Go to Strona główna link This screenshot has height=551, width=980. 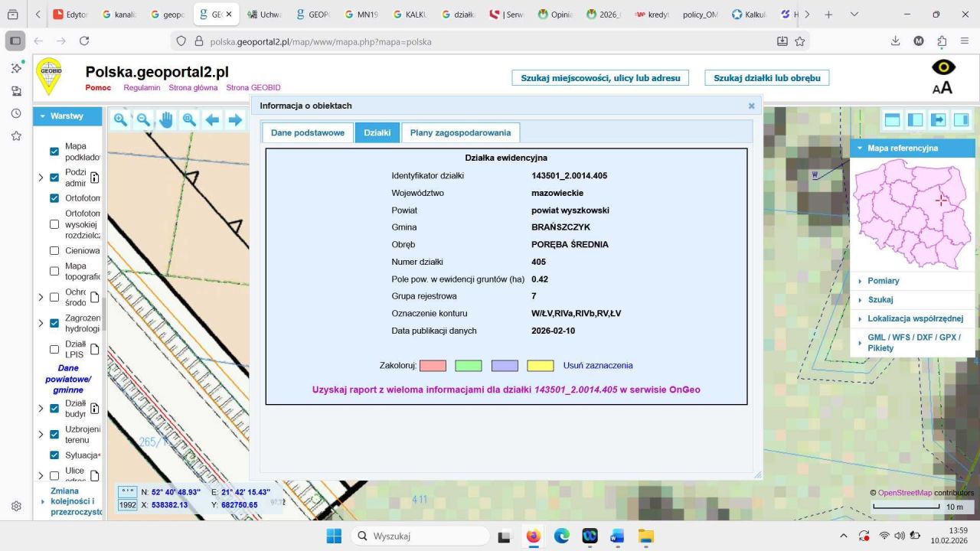(x=193, y=87)
